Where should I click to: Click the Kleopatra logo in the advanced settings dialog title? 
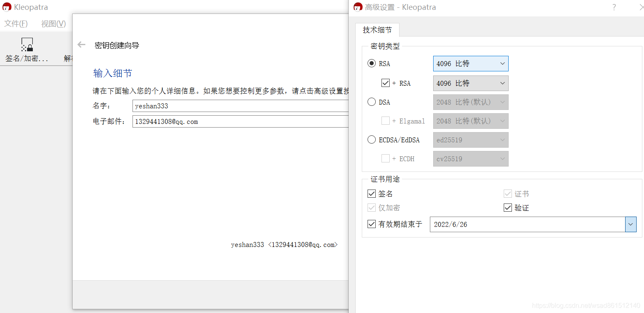tap(358, 7)
